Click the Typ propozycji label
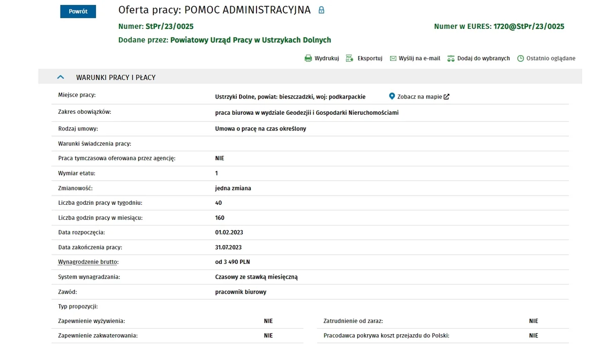The image size is (616, 364). pos(78,306)
